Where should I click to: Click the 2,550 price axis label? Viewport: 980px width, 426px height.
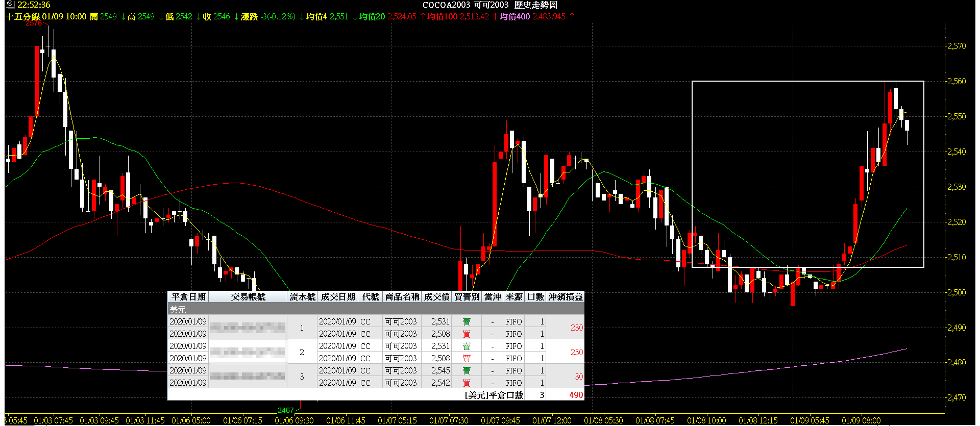tap(957, 116)
